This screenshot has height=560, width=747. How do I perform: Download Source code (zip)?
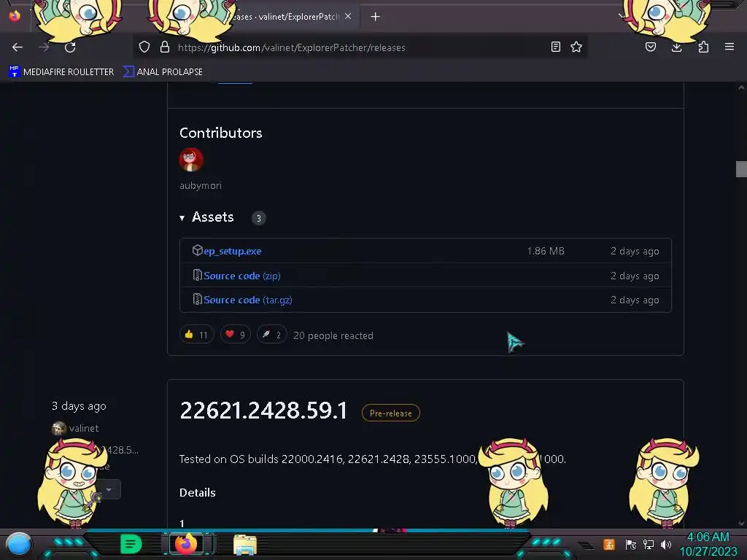pyautogui.click(x=242, y=276)
